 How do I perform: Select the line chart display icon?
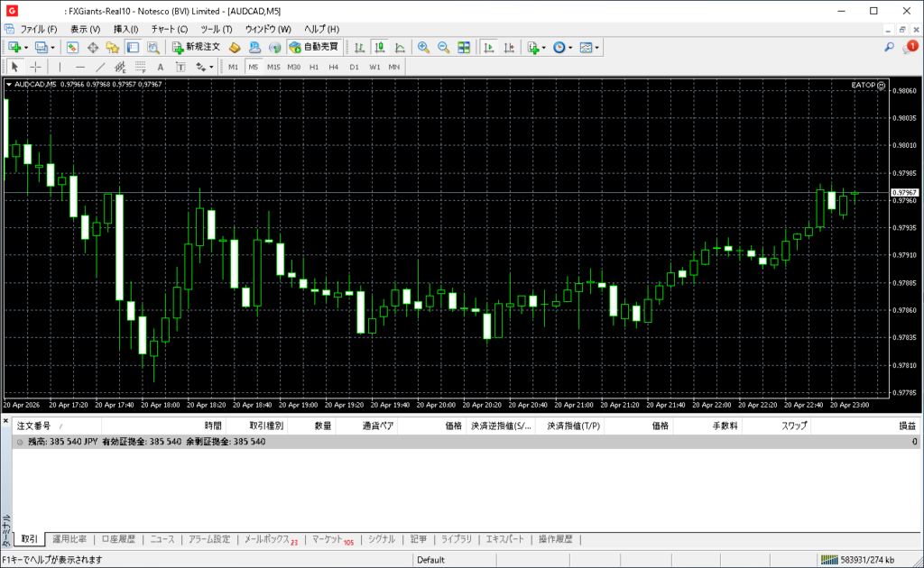399,47
